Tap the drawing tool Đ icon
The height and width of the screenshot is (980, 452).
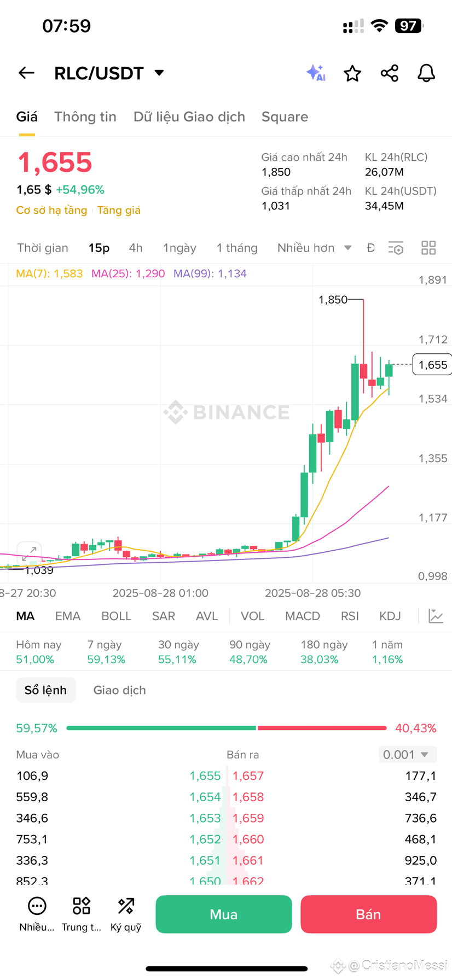tap(371, 248)
